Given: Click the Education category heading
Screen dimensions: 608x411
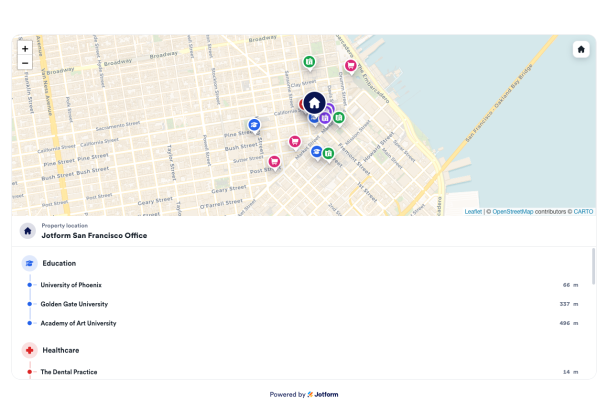Looking at the screenshot, I should pos(59,263).
